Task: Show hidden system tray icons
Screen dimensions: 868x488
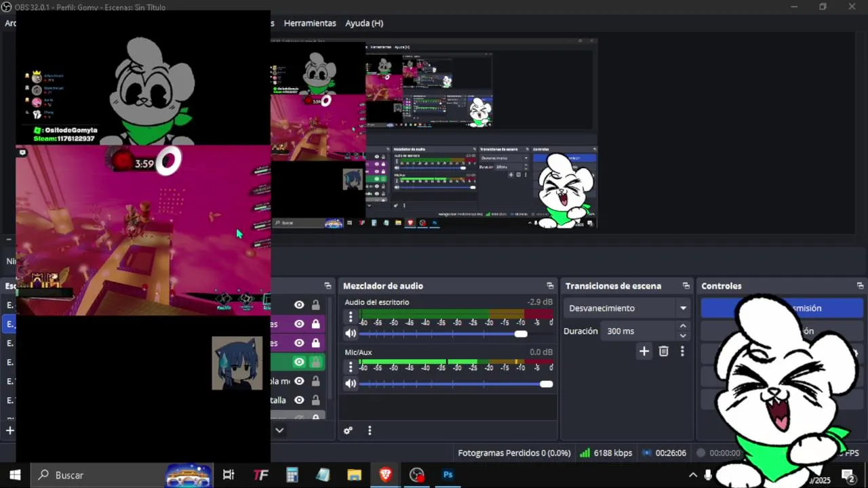Action: 693,475
